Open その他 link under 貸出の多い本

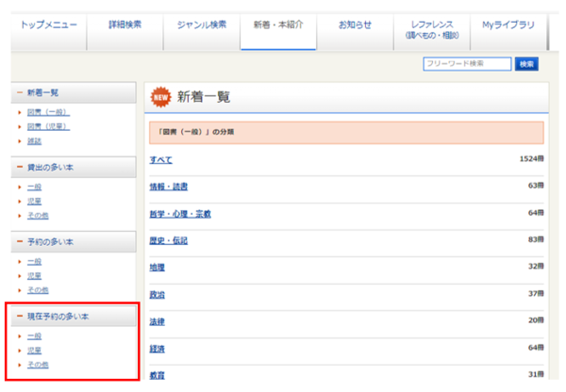38,216
